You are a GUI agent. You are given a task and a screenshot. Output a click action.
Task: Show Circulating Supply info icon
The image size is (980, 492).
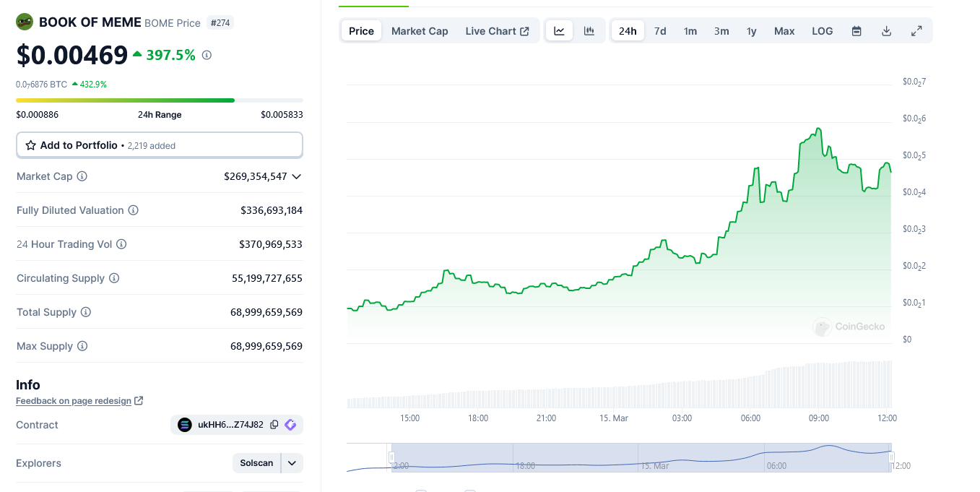pos(114,278)
